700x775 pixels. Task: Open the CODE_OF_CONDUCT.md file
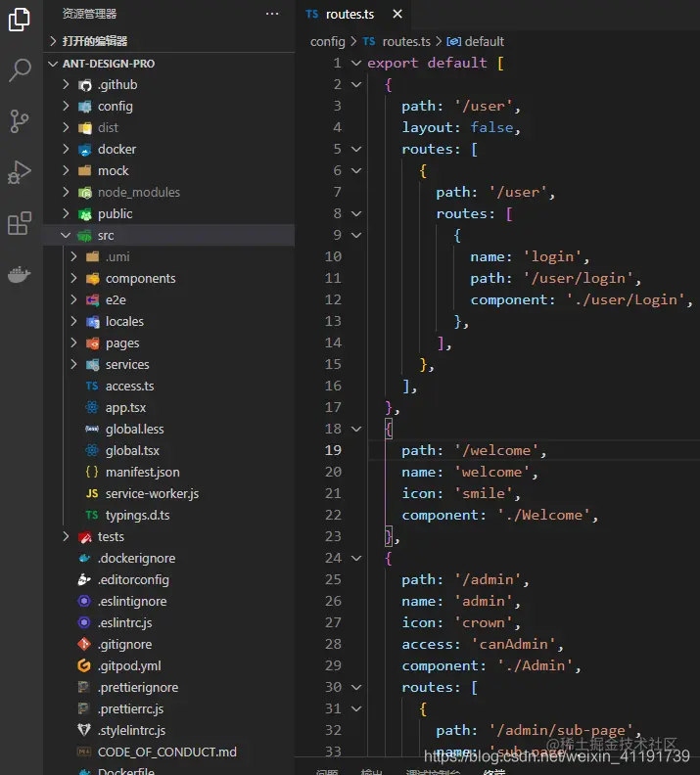pos(167,752)
